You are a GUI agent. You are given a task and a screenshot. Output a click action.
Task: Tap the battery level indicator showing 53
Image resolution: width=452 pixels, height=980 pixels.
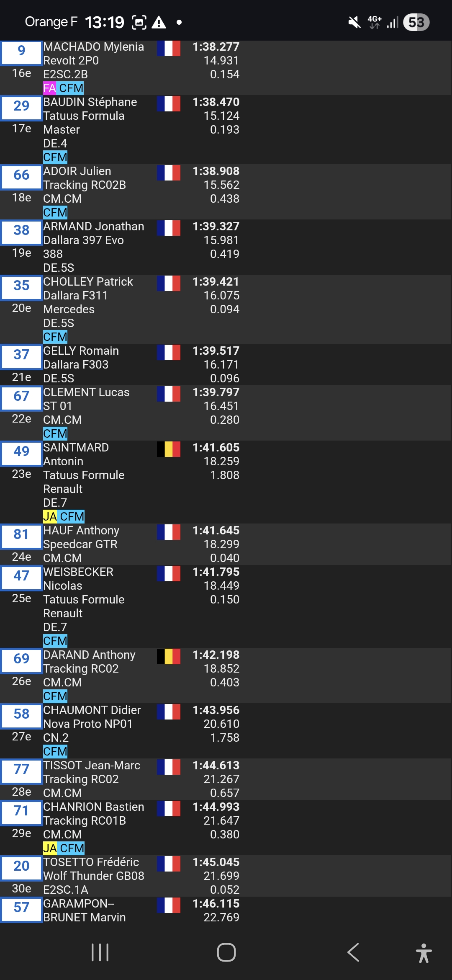click(x=416, y=22)
